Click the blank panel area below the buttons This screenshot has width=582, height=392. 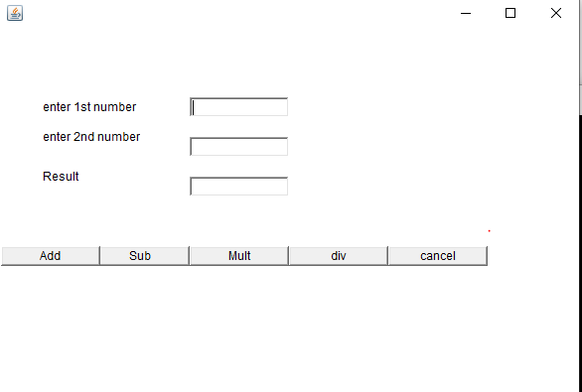[290, 328]
